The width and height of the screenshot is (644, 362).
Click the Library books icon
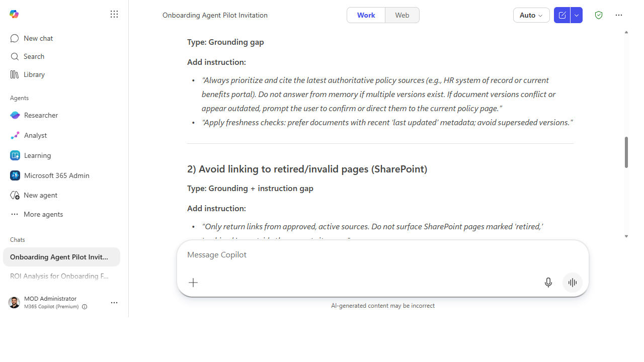15,74
